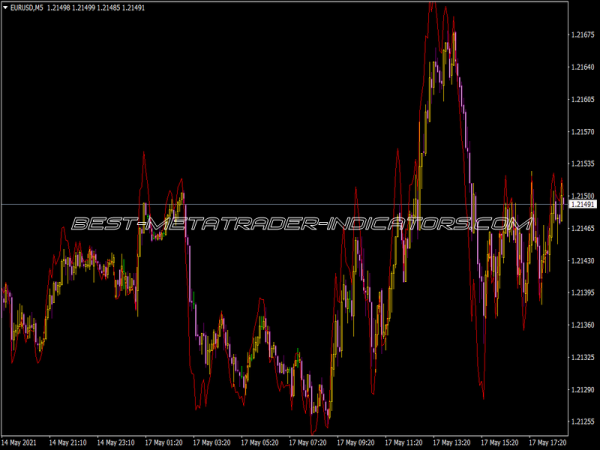Click the triangle arrow beside EURUSD,M5
The width and height of the screenshot is (600, 450).
[x=5, y=8]
